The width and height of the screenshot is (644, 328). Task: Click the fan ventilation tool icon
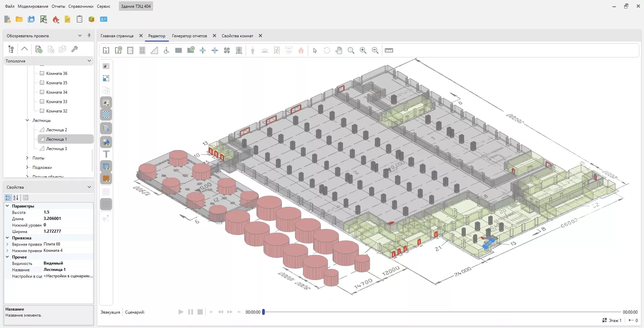(227, 50)
